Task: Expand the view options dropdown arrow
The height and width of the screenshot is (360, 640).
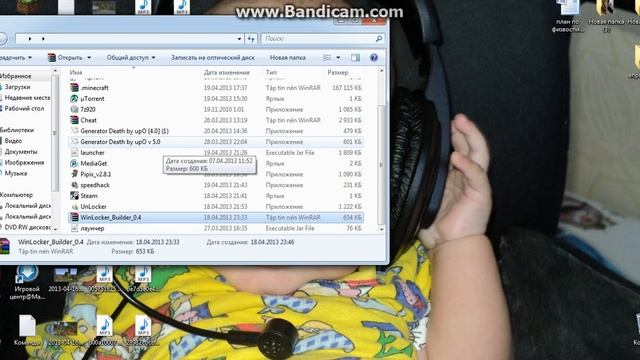Action: coord(338,58)
